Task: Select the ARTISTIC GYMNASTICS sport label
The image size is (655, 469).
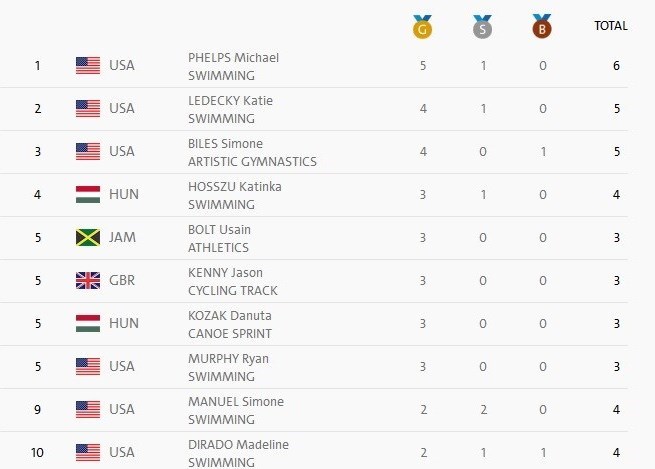Action: 252,162
